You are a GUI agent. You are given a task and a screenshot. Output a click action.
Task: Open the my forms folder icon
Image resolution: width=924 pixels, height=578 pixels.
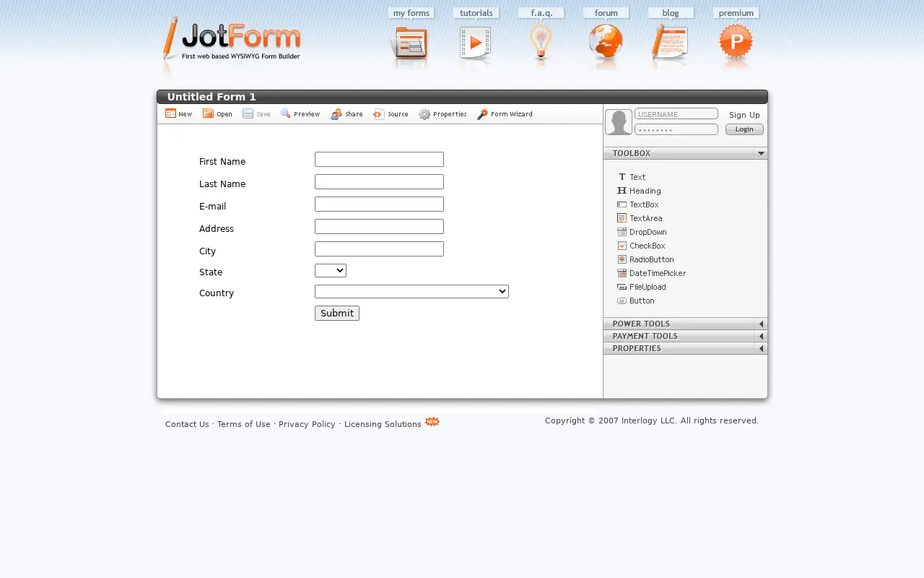(x=409, y=44)
